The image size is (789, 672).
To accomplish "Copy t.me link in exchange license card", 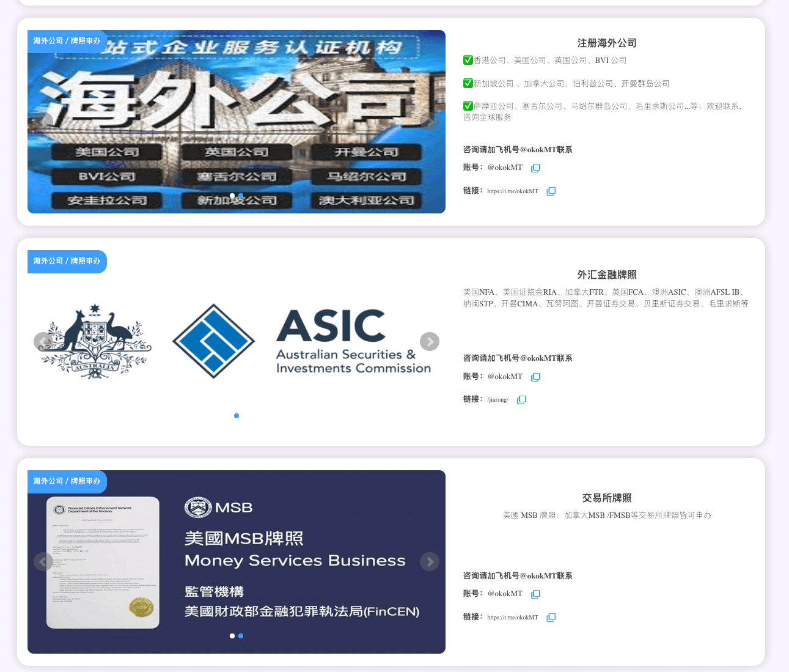I will pyautogui.click(x=551, y=618).
